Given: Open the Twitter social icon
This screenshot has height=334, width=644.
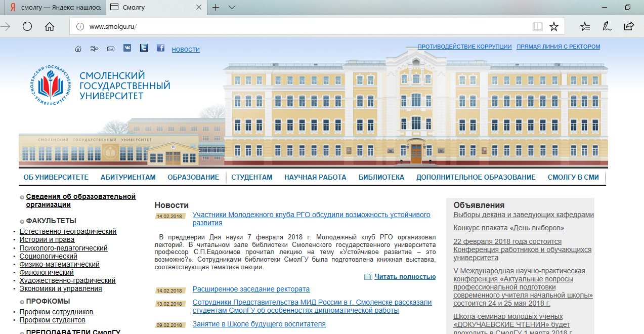Looking at the screenshot, I should pos(144,48).
